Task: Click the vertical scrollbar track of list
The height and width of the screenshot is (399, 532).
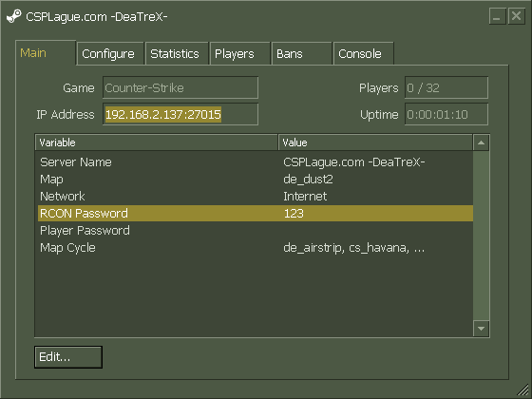Action: point(481,236)
